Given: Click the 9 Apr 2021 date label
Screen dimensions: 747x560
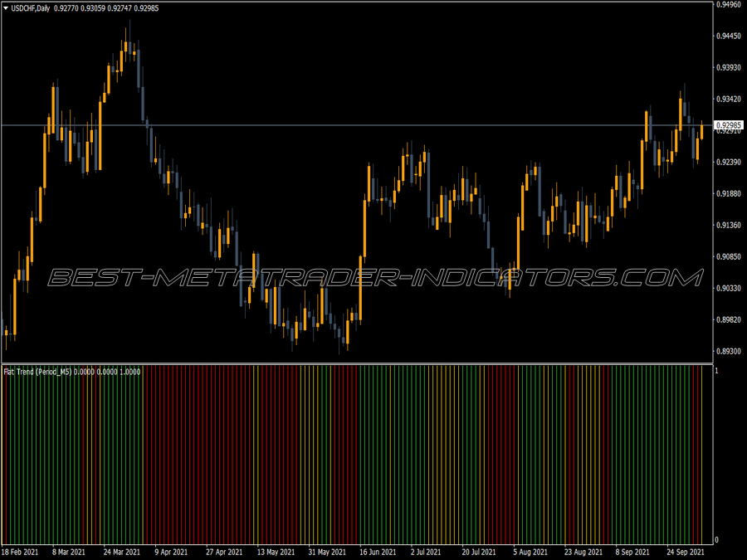Looking at the screenshot, I should pyautogui.click(x=171, y=552).
